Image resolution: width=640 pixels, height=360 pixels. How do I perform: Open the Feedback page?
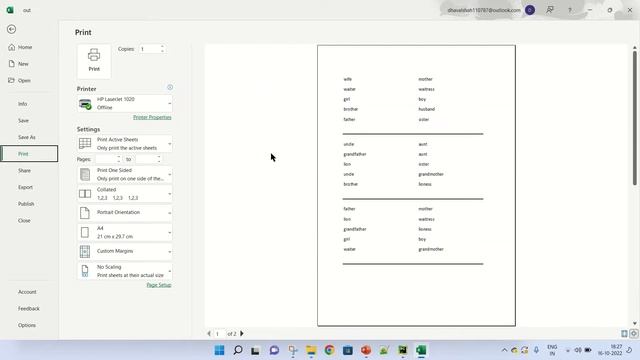coord(29,309)
